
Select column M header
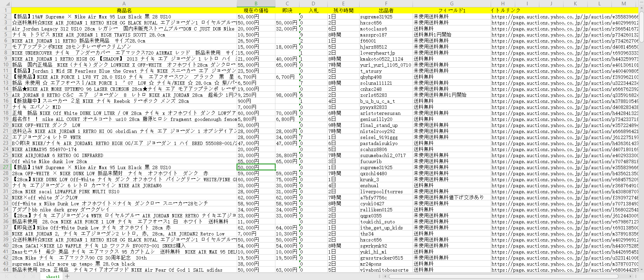click(x=624, y=4)
